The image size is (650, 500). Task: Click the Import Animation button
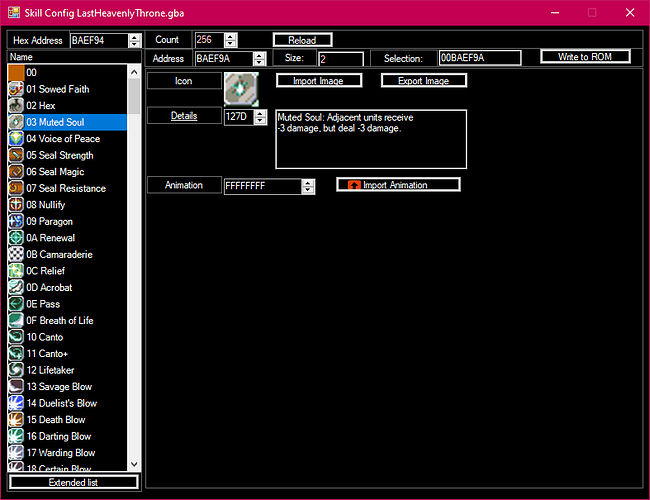coord(398,185)
